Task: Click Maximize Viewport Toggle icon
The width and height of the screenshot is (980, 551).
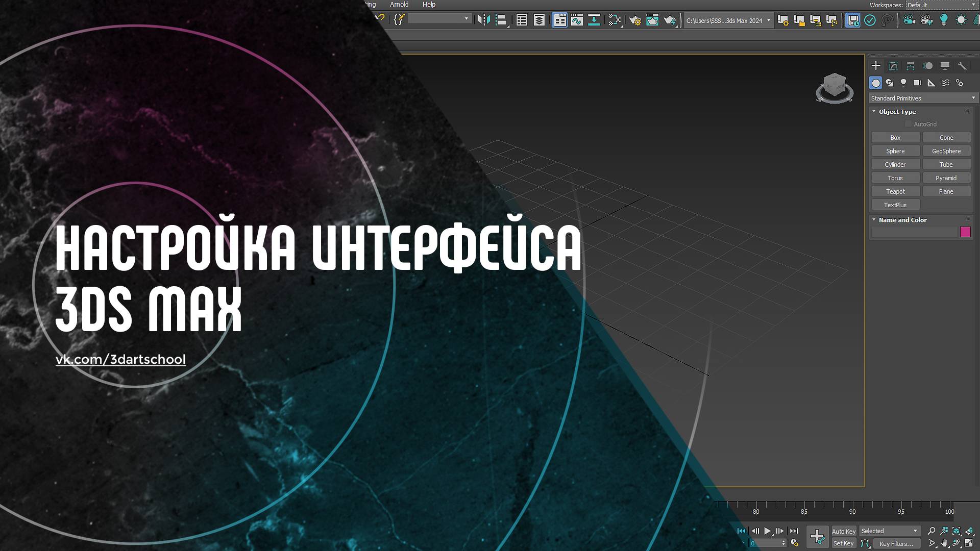Action: point(969,543)
